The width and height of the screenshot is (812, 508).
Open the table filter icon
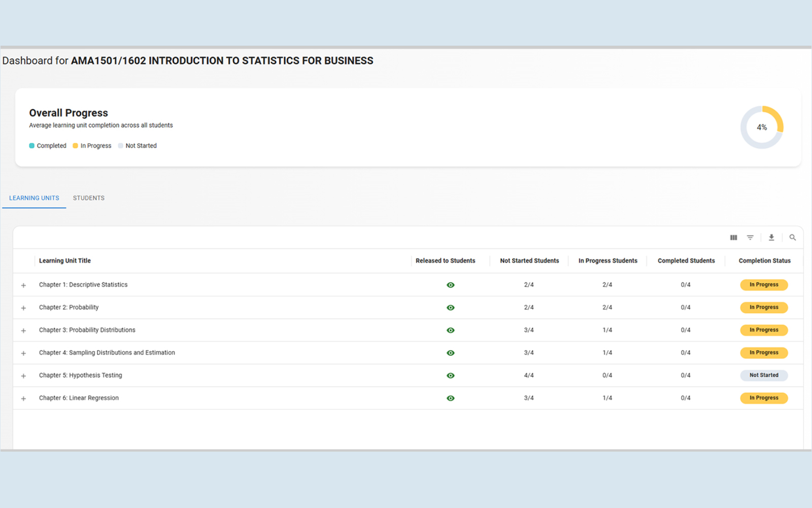coord(750,237)
